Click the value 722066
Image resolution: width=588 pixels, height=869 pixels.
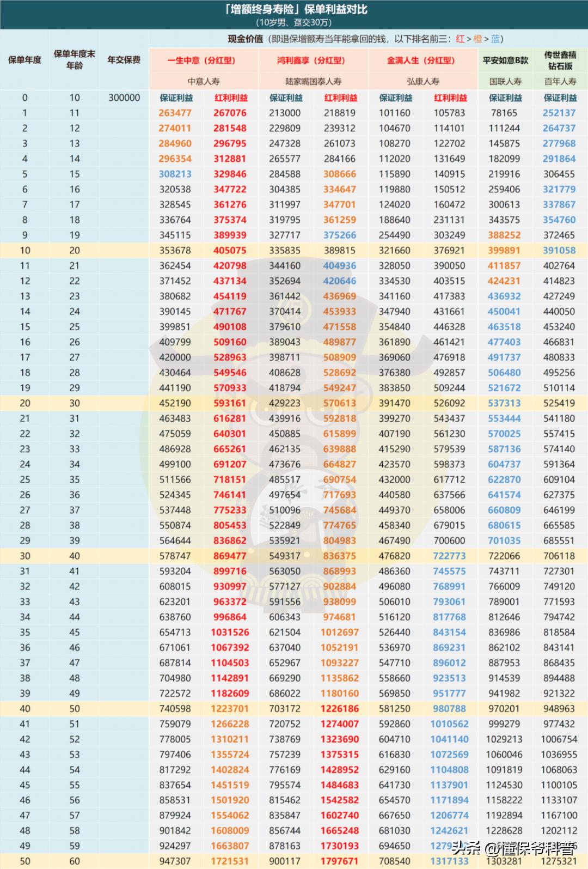pyautogui.click(x=504, y=556)
